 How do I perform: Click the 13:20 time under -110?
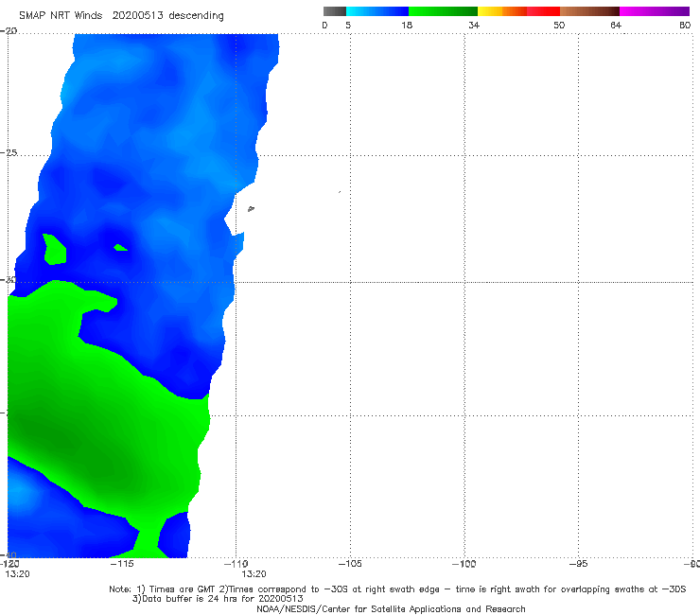[x=254, y=574]
